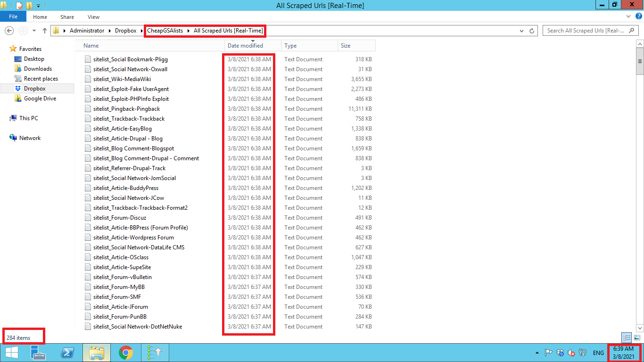644x362 pixels.
Task: Click scroll up arrow of file list
Action: coord(640,44)
